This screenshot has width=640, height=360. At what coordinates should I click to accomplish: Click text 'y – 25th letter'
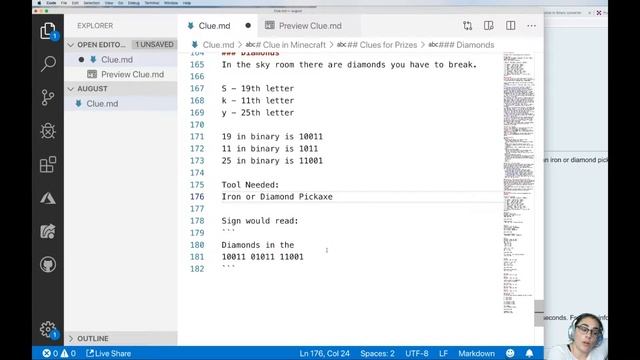point(258,113)
